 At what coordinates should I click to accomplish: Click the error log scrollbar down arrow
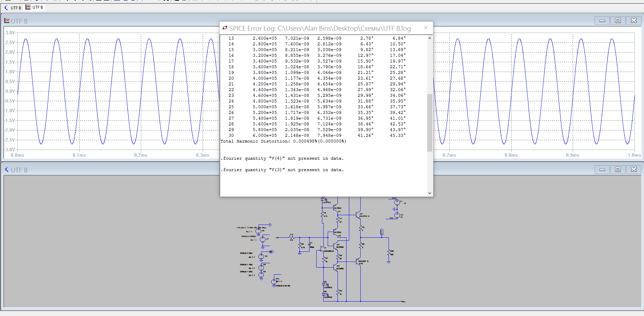pyautogui.click(x=430, y=193)
